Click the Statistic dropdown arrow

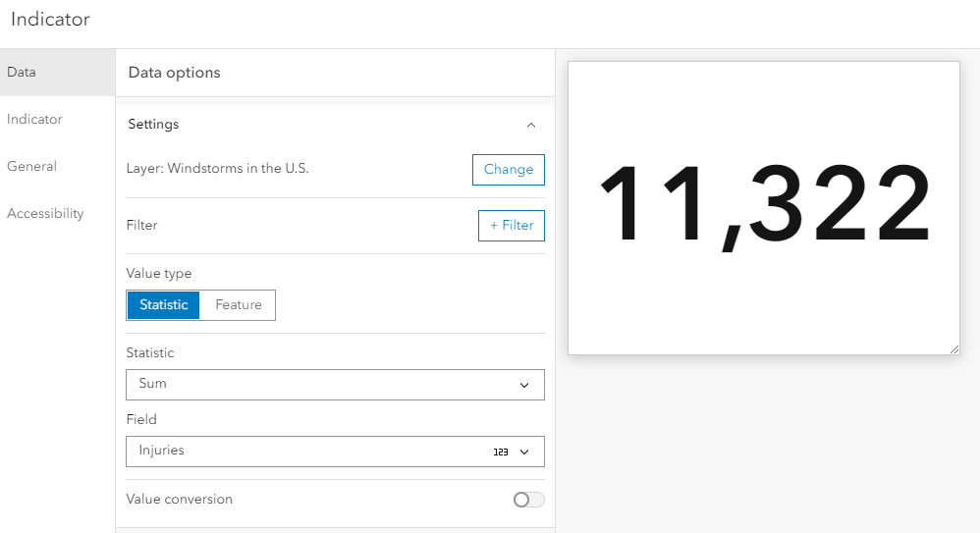point(524,385)
